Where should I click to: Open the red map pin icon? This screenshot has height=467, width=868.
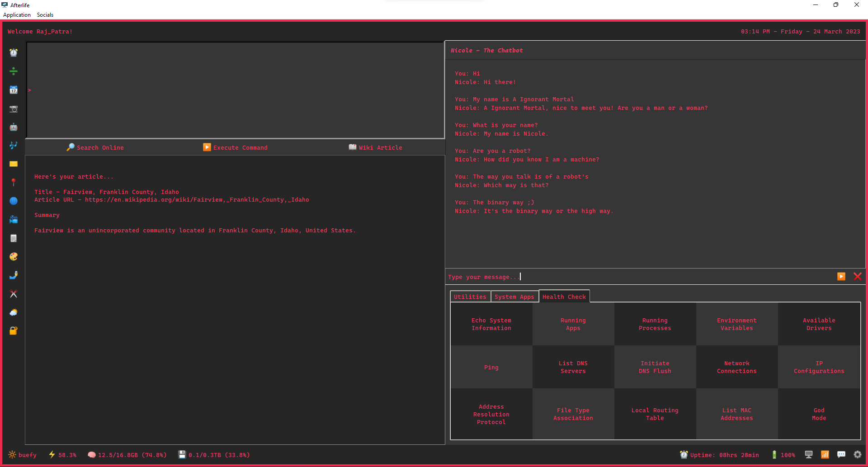click(14, 182)
